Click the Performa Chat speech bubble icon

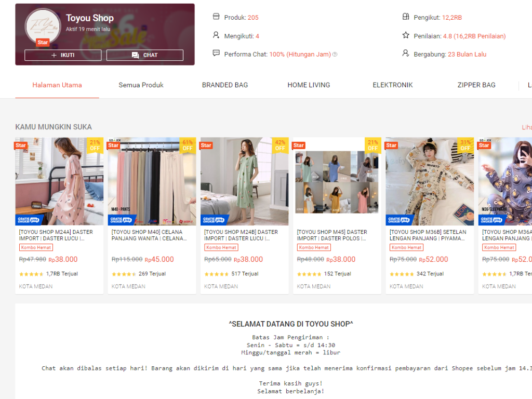point(216,54)
